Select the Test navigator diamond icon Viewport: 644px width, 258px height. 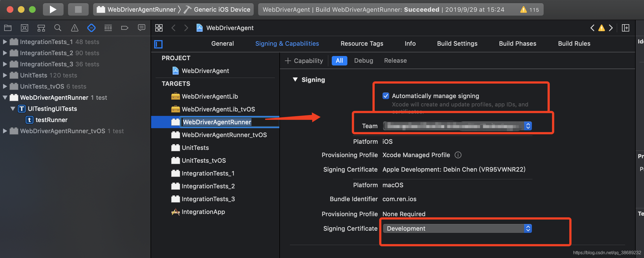pos(91,28)
